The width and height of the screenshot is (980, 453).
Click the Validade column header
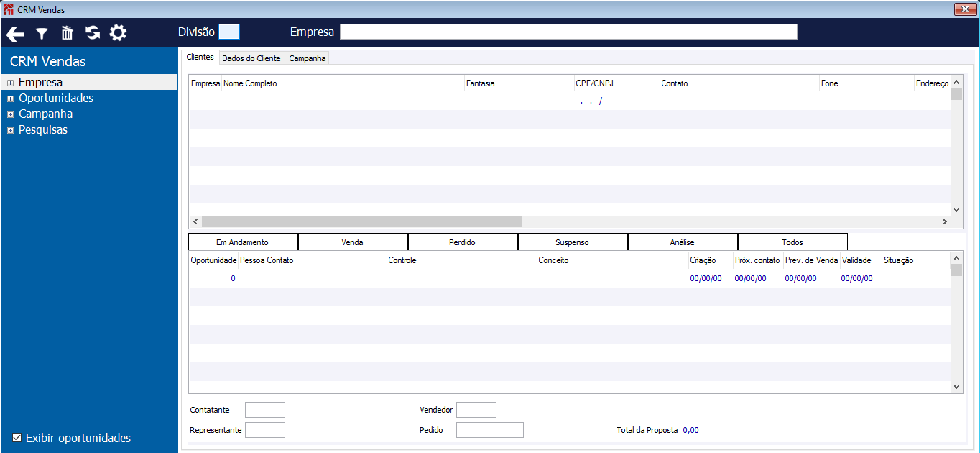(856, 260)
